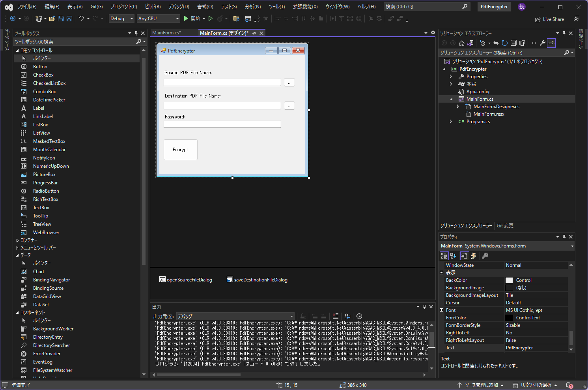Image resolution: width=588 pixels, height=390 pixels.
Task: Collapse all items in Solution Explorer
Action: point(513,43)
